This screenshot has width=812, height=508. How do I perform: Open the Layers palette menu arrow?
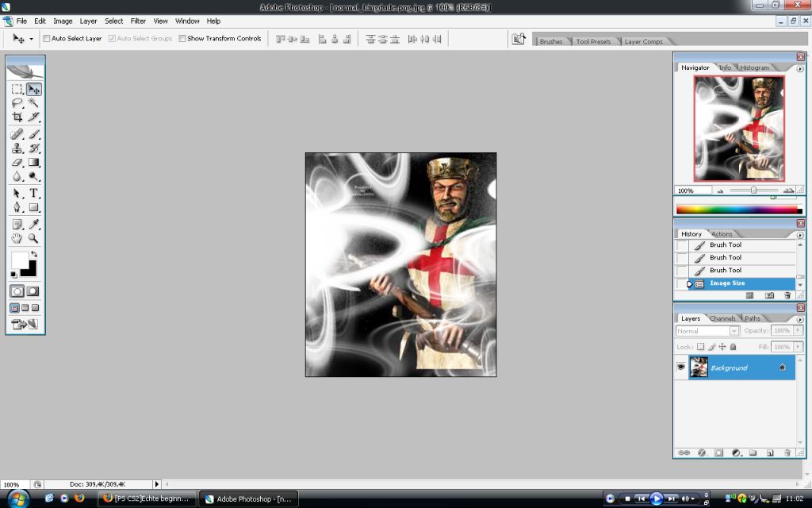coord(800,319)
